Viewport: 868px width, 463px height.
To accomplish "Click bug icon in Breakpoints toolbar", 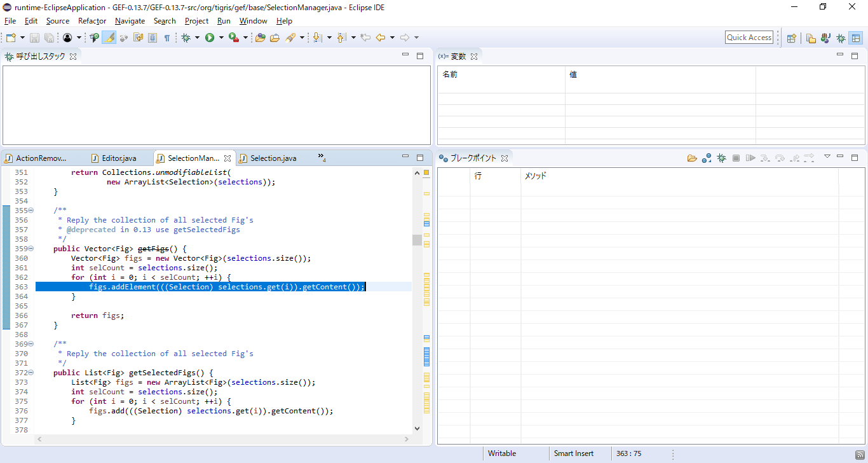I will click(x=721, y=158).
